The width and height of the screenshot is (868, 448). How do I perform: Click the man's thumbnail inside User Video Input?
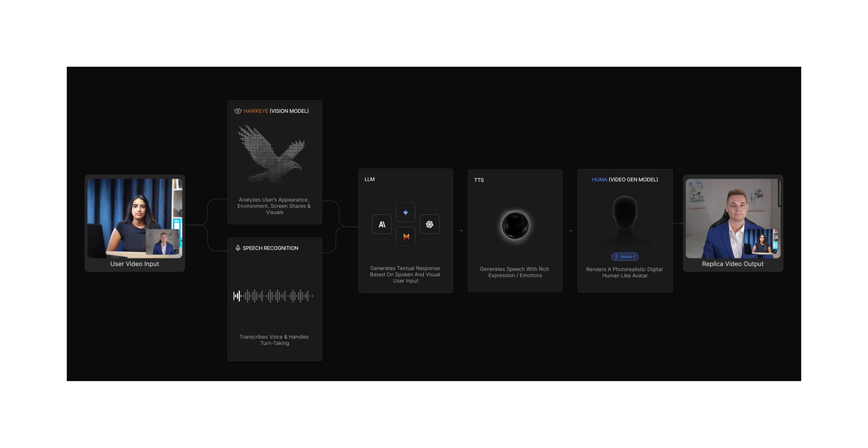[x=163, y=242]
